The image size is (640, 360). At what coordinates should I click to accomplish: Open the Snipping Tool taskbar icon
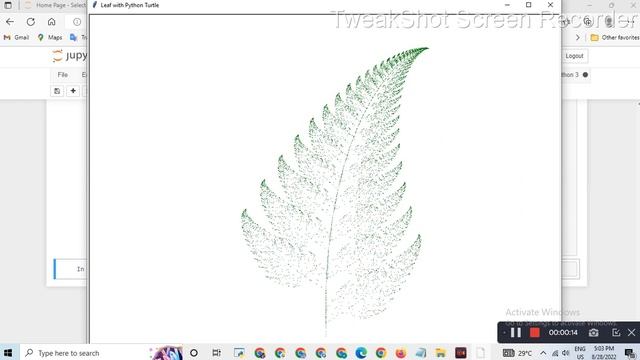coord(239,353)
